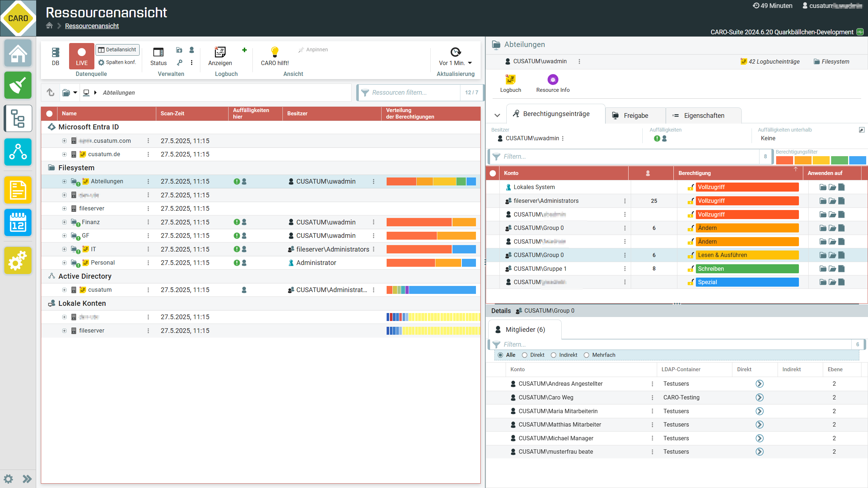
Task: Navigate up one level with the arrow icon
Action: click(51, 93)
